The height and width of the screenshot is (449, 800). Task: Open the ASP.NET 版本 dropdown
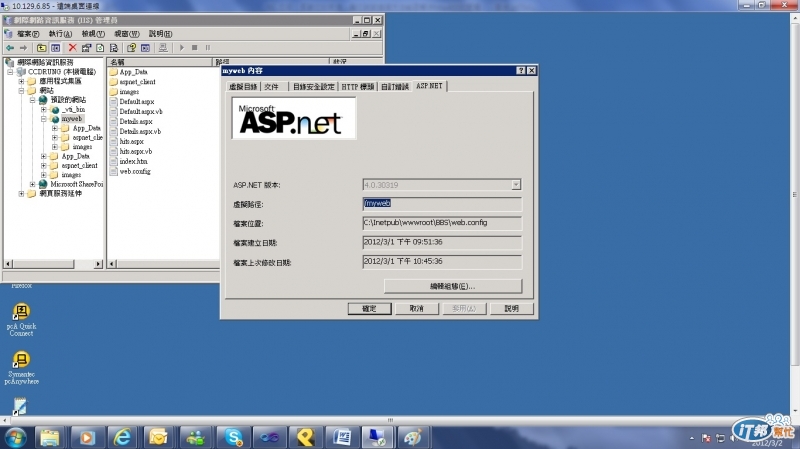point(516,185)
